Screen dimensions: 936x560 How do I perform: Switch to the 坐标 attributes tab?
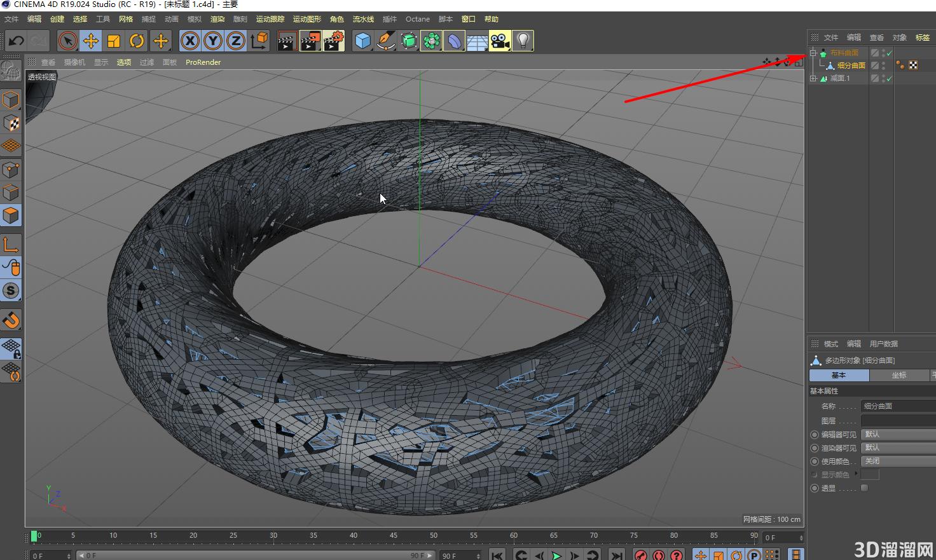coord(899,375)
